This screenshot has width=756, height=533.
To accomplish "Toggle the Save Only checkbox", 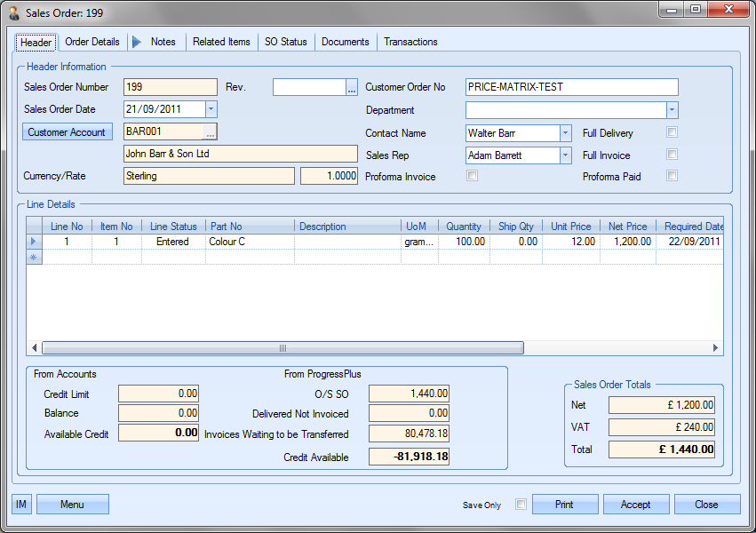I will click(521, 505).
